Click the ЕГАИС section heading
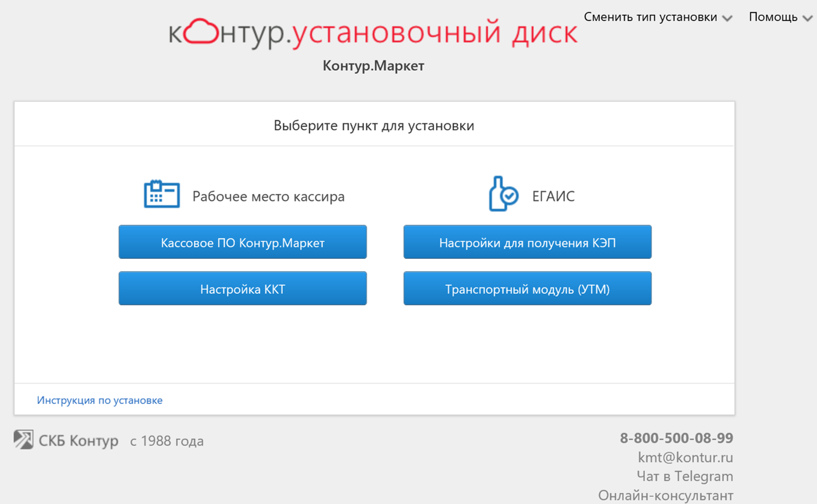Image resolution: width=817 pixels, height=504 pixels. (x=553, y=196)
